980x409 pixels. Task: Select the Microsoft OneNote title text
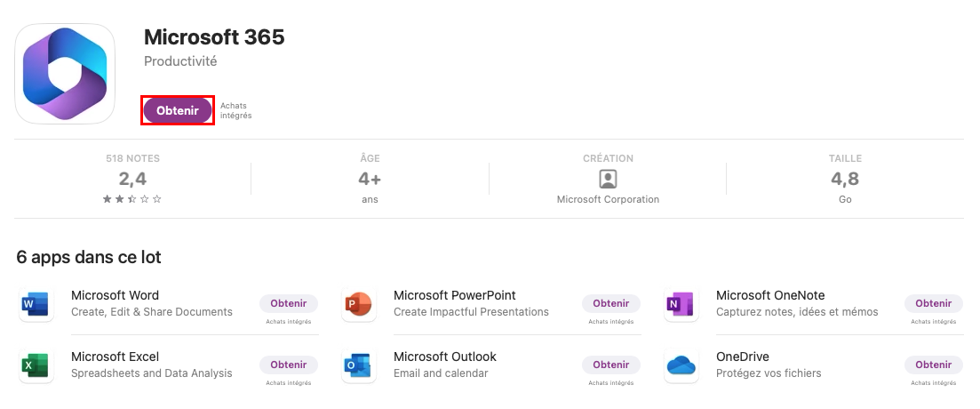pyautogui.click(x=770, y=295)
